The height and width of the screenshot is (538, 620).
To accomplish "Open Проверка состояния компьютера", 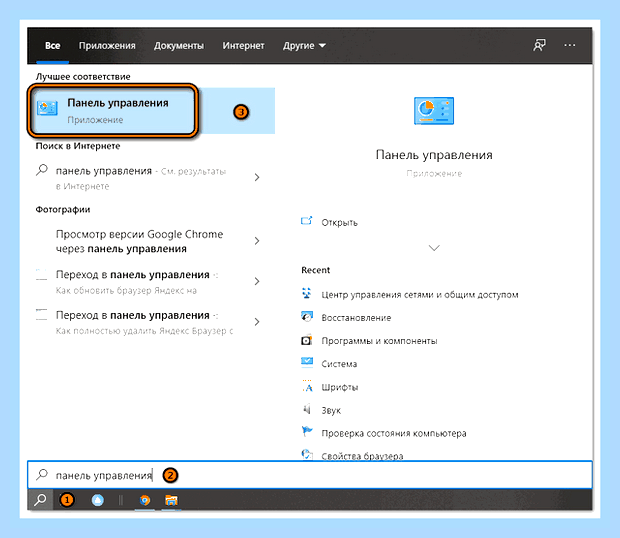I will click(393, 433).
